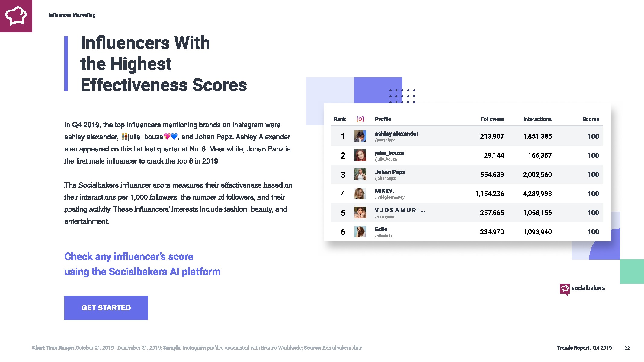Click the Instagram icon in table header
The height and width of the screenshot is (362, 644).
click(x=360, y=119)
